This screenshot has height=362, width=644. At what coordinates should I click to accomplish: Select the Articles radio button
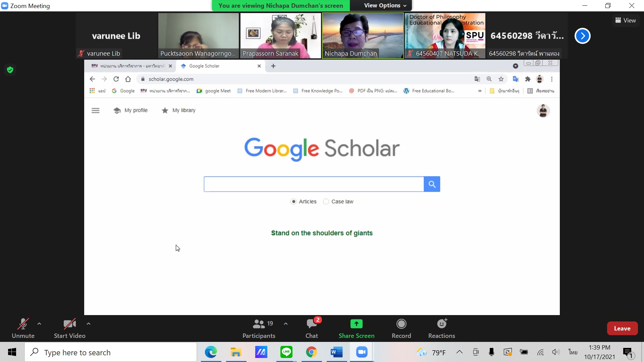(x=293, y=201)
